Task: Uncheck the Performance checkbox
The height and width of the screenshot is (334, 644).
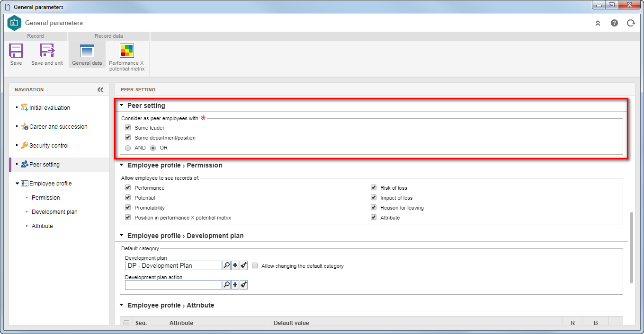Action: pos(128,188)
